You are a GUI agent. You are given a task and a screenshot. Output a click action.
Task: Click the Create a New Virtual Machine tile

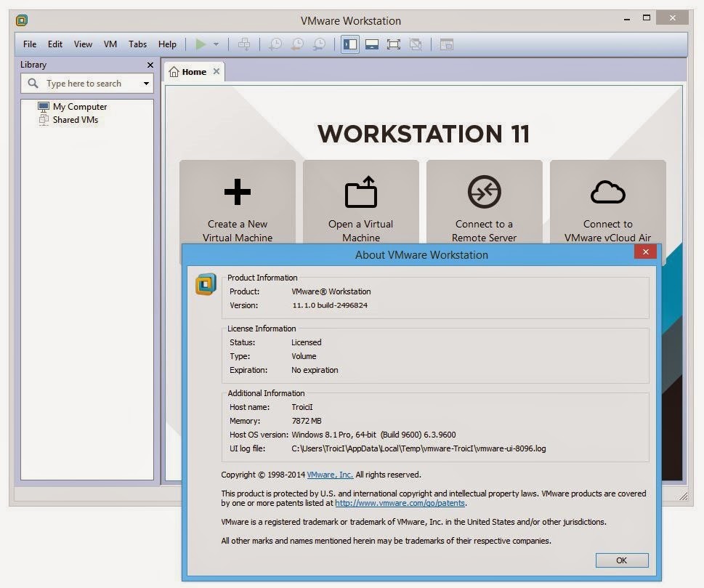(x=238, y=202)
